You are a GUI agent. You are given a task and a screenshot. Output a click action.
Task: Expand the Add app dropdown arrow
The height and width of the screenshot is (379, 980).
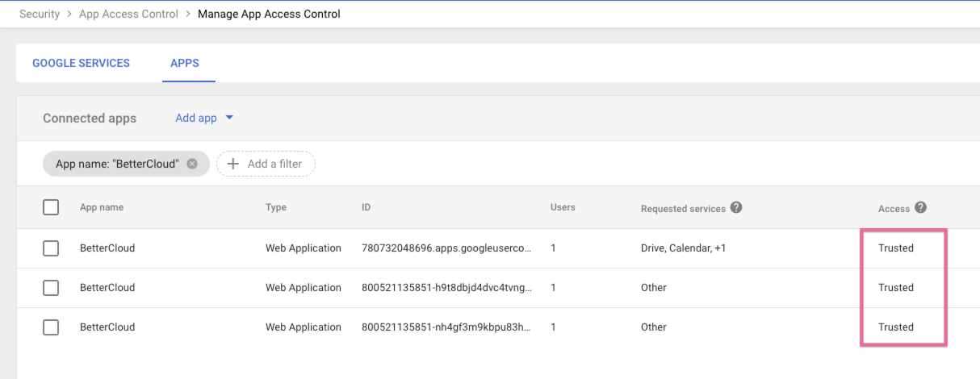pyautogui.click(x=229, y=118)
